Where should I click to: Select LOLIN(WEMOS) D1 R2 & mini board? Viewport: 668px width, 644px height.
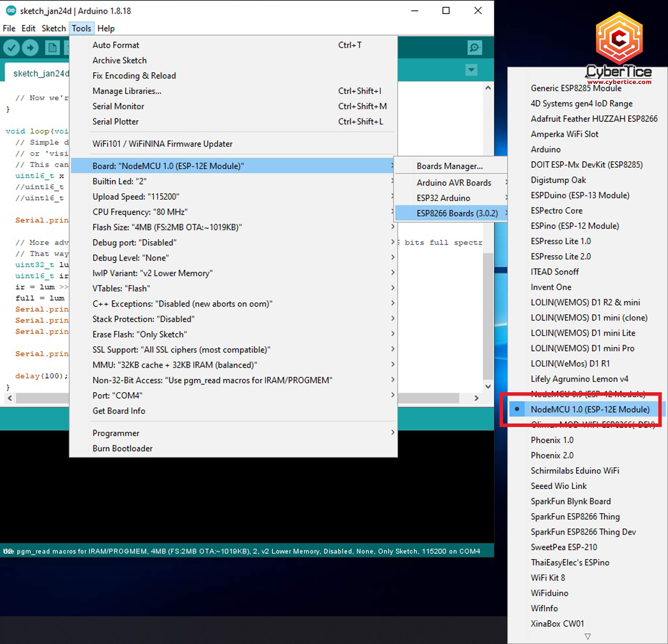(585, 303)
